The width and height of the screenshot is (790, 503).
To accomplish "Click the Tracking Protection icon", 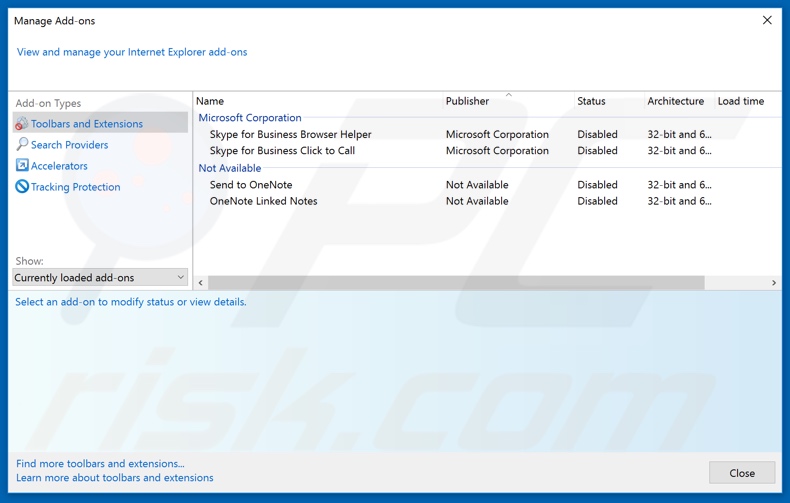I will coord(22,187).
